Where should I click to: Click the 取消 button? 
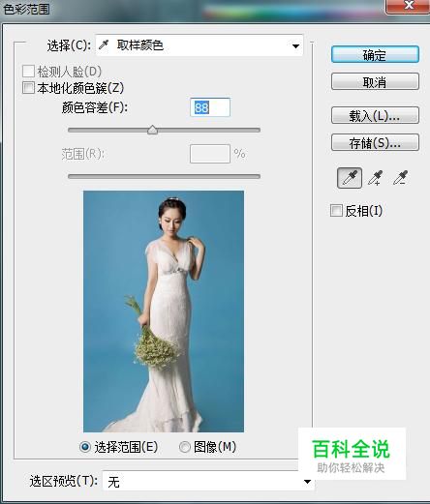[x=375, y=82]
